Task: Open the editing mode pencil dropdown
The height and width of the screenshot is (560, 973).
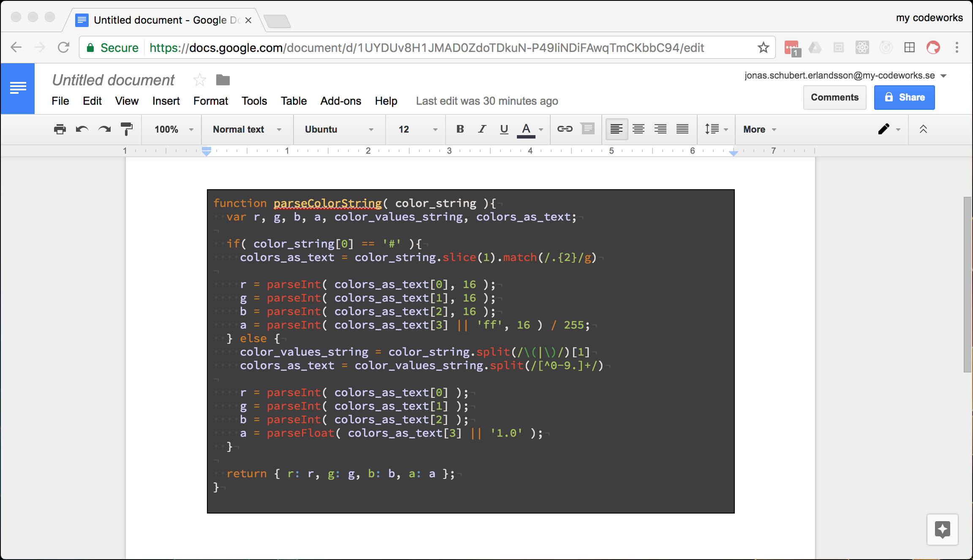Action: click(889, 129)
